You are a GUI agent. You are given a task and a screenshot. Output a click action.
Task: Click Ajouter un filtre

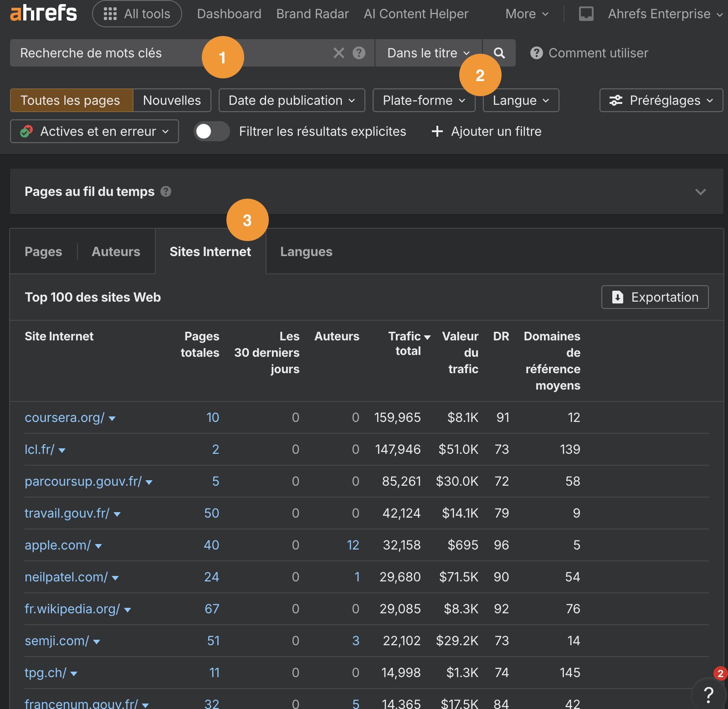pos(486,131)
